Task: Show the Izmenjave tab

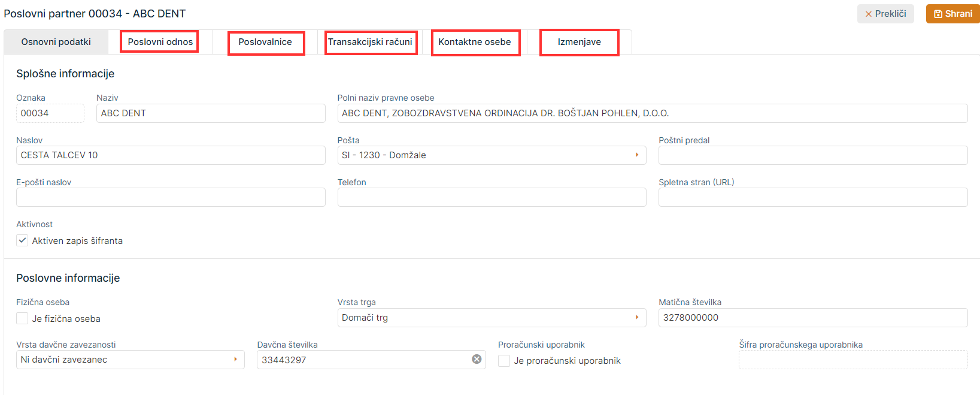Action: click(579, 42)
